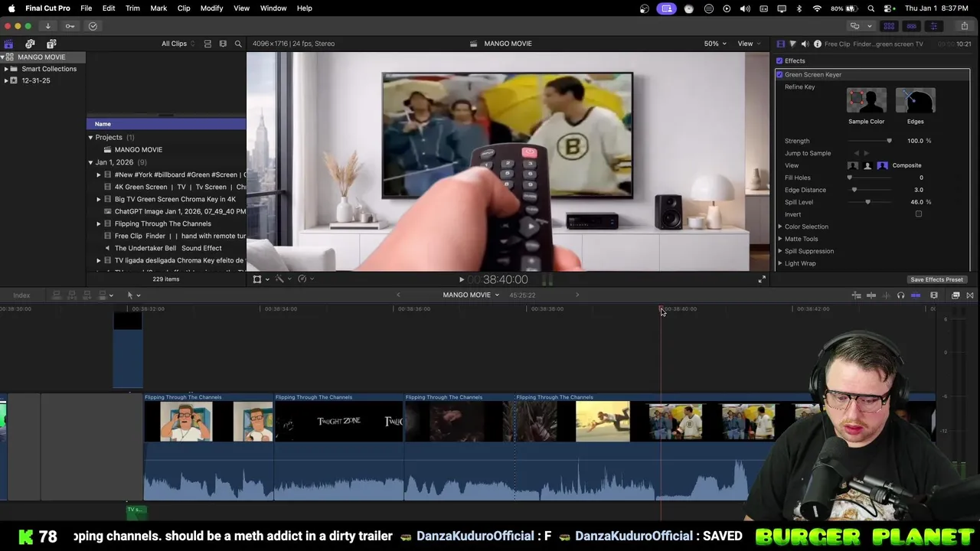The height and width of the screenshot is (551, 980).
Task: Open background tasks checkmark icon
Action: [x=93, y=26]
